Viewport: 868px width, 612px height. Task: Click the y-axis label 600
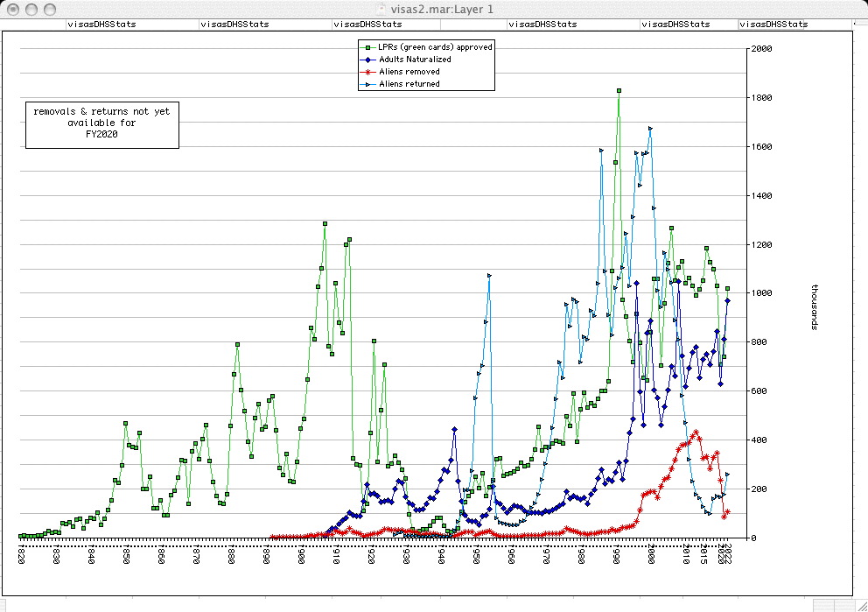point(759,391)
